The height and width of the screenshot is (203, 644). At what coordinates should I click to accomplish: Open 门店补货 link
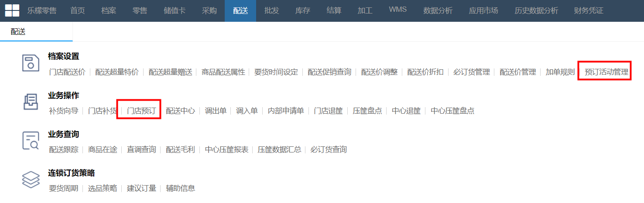click(x=103, y=111)
